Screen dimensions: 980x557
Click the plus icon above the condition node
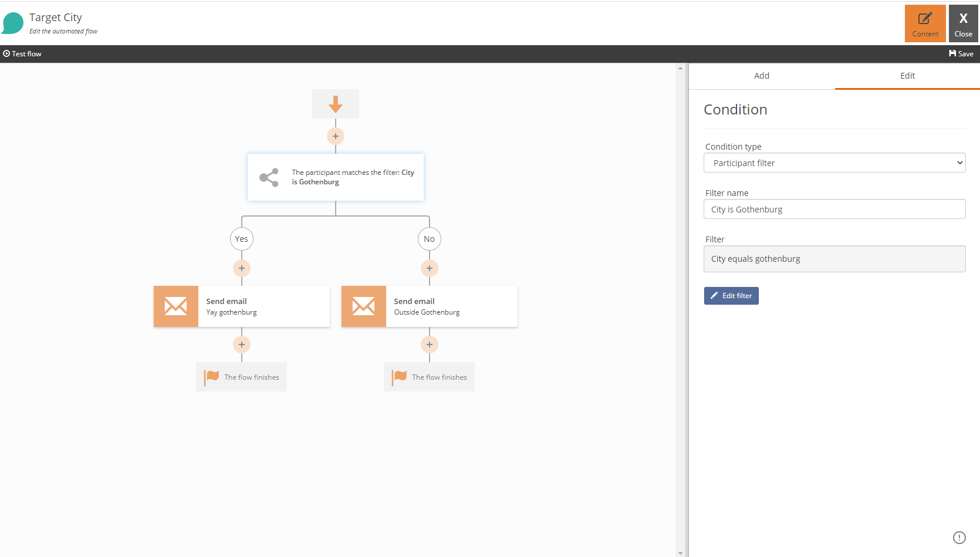click(335, 136)
